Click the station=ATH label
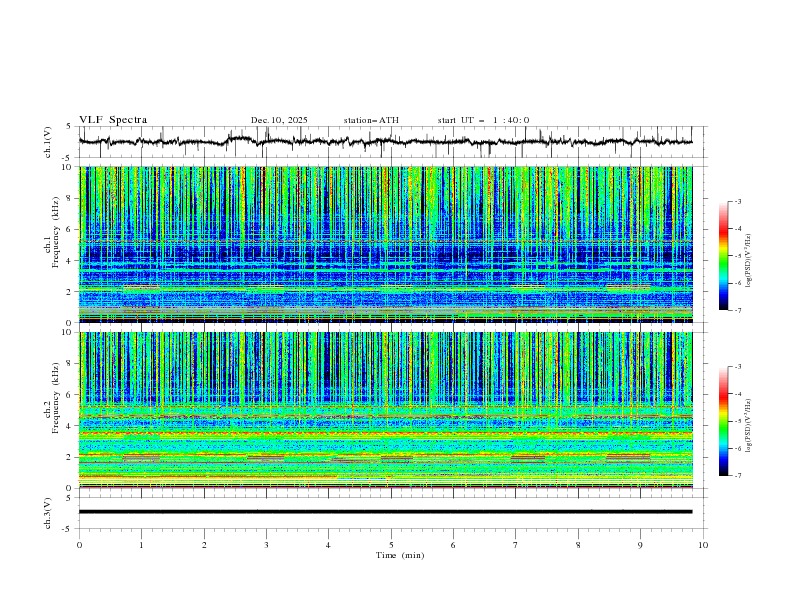Screen dimensions: 792x612 point(371,120)
